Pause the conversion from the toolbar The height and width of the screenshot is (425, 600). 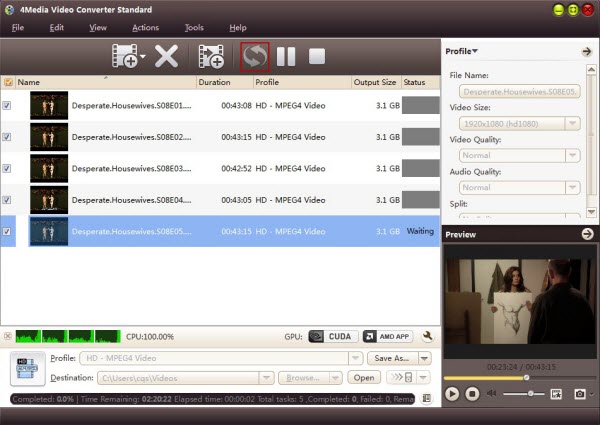click(x=286, y=57)
